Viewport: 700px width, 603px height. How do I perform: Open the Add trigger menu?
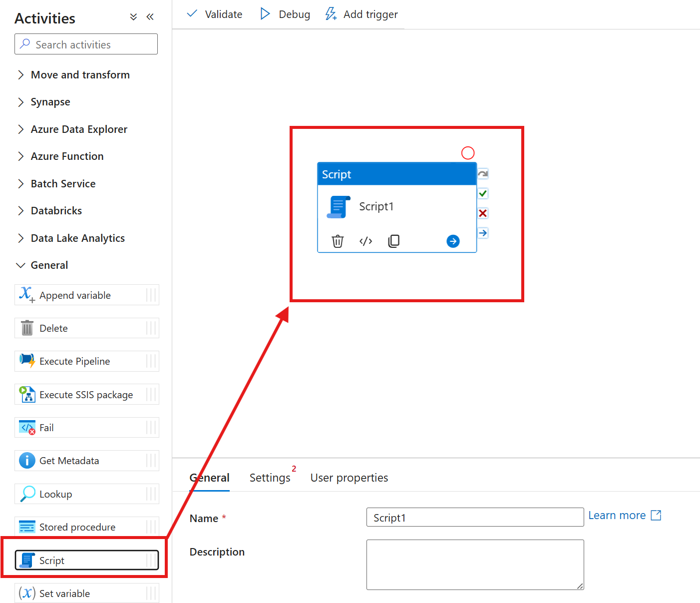[361, 14]
